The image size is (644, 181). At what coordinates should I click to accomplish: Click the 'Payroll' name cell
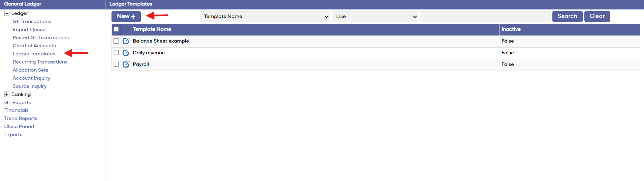(141, 64)
